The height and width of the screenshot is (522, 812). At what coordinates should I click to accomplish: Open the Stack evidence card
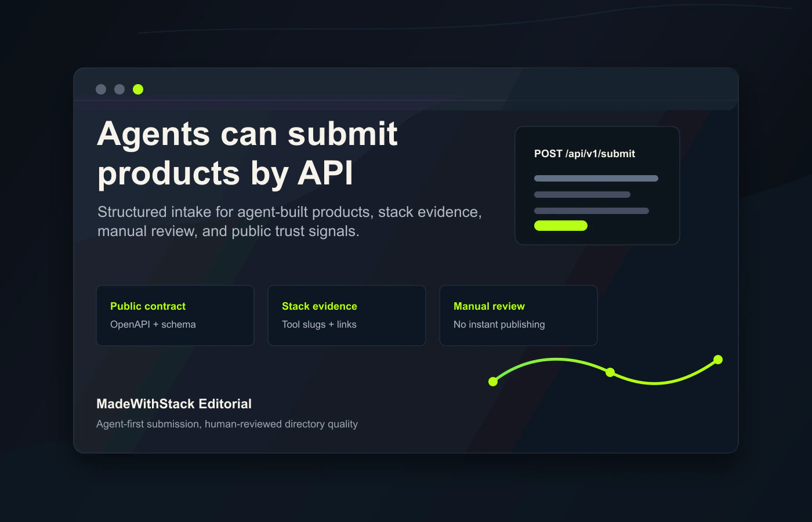pos(347,316)
